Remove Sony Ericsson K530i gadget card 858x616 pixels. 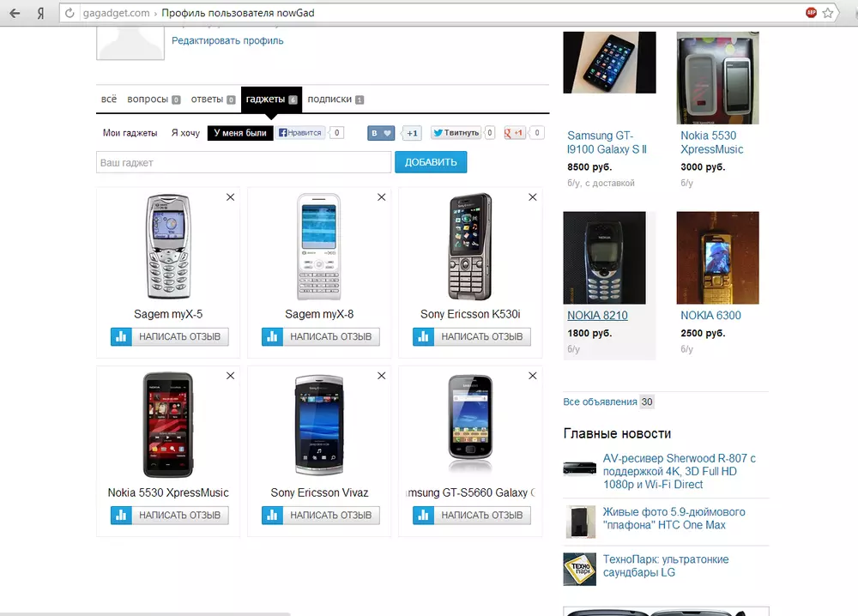click(533, 197)
